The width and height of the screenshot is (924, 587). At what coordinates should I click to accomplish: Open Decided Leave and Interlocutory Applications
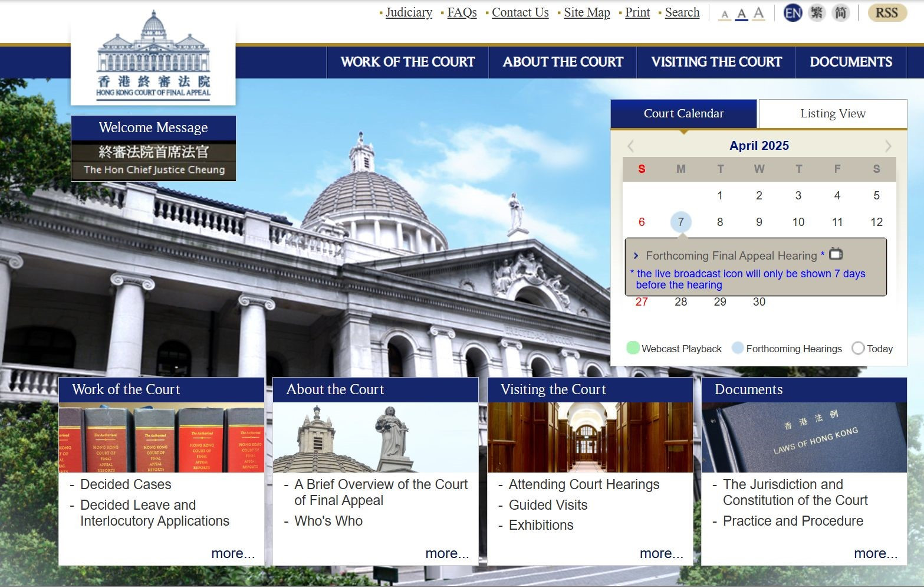(154, 513)
